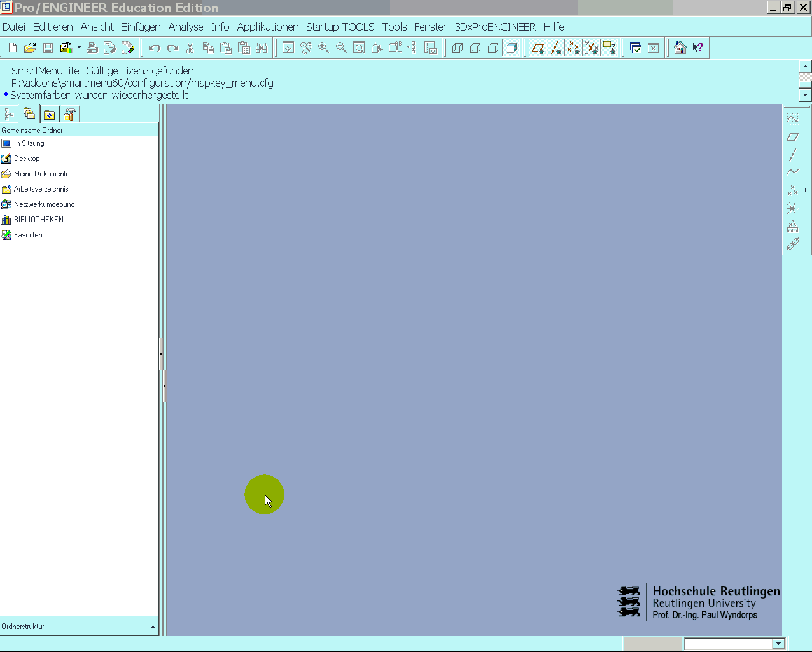Switch to the connections navigator tab

pyautogui.click(x=70, y=115)
